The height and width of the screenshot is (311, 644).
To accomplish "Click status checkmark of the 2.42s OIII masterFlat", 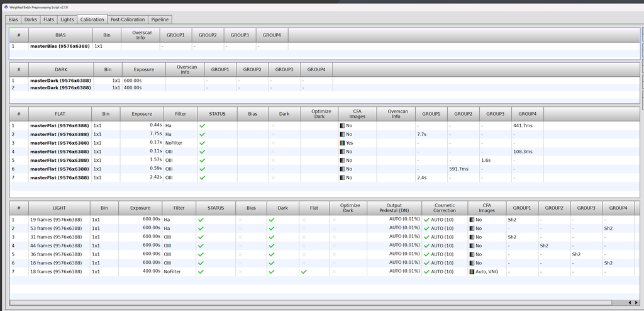I will coord(202,178).
